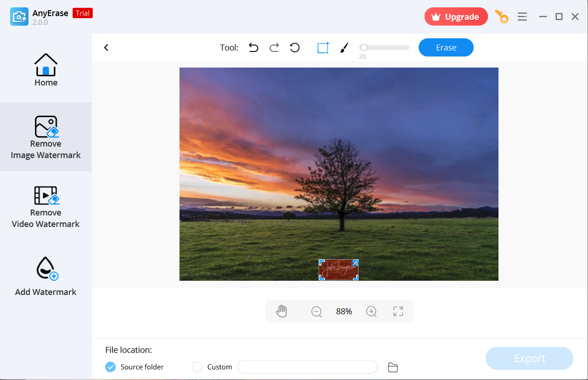Screen dimensions: 588x380
Task: Select the rectangle selection tool
Action: point(323,48)
